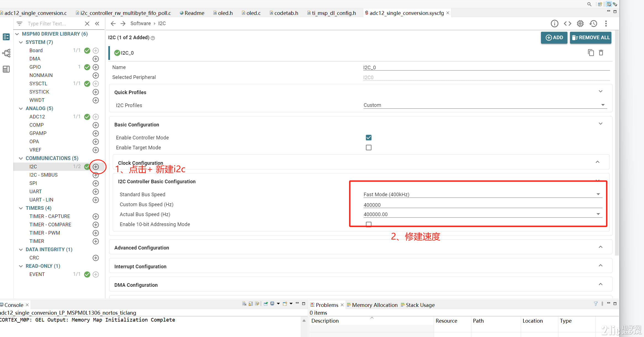Image resolution: width=644 pixels, height=337 pixels.
Task: Duplicate the I2C_0 instance
Action: coord(591,52)
